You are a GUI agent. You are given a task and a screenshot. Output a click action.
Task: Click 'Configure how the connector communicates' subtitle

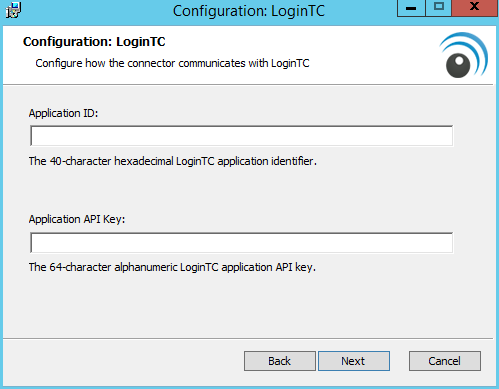pyautogui.click(x=172, y=63)
